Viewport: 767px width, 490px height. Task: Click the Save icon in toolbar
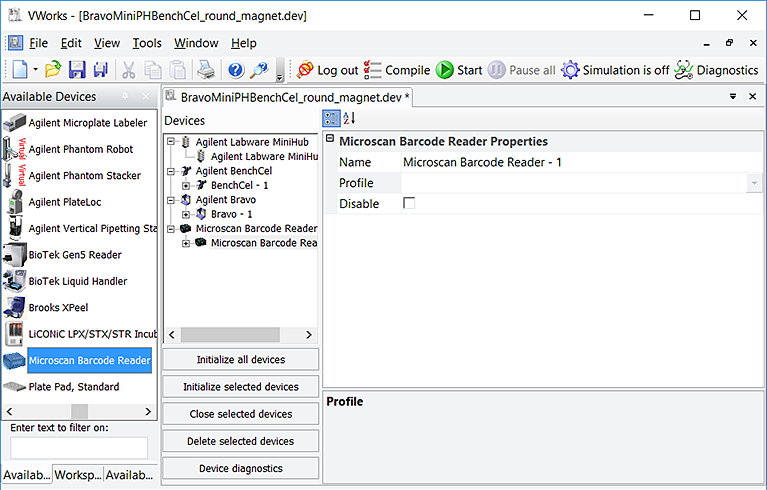[x=77, y=70]
